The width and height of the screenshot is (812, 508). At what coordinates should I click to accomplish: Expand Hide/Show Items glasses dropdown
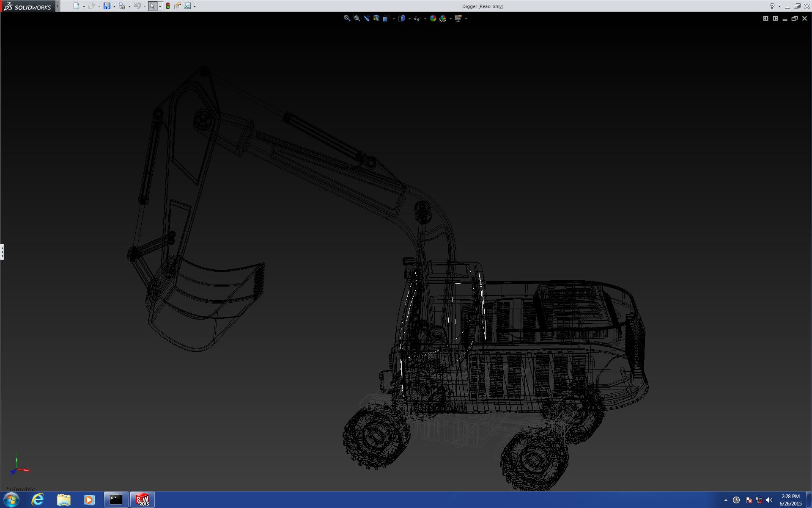425,19
